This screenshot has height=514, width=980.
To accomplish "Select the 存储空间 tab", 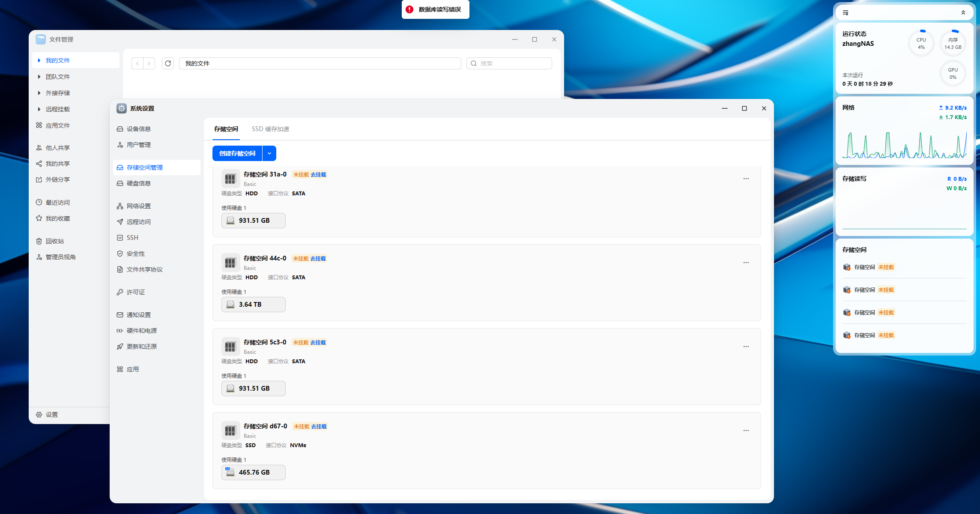I will click(226, 129).
